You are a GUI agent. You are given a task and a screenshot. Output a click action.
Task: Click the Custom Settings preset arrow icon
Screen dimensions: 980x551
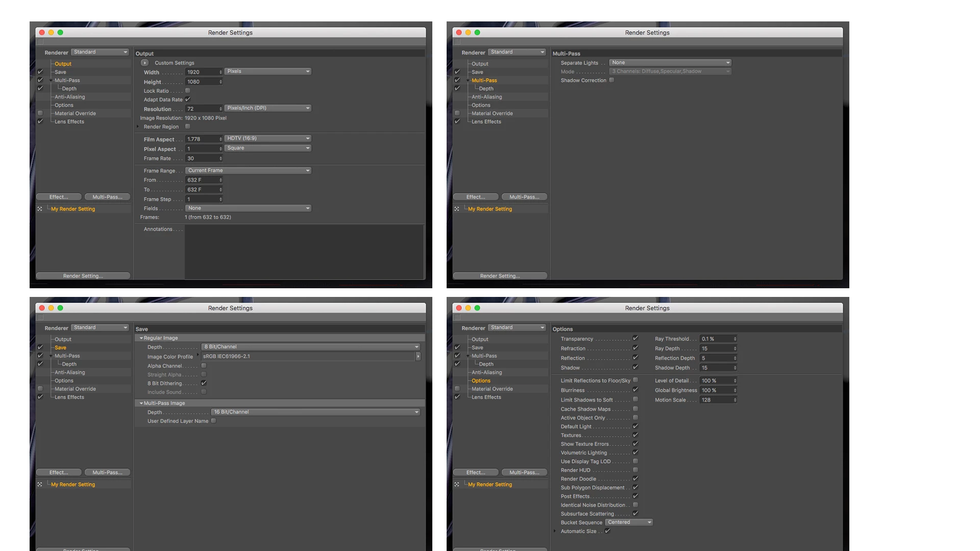tap(144, 63)
